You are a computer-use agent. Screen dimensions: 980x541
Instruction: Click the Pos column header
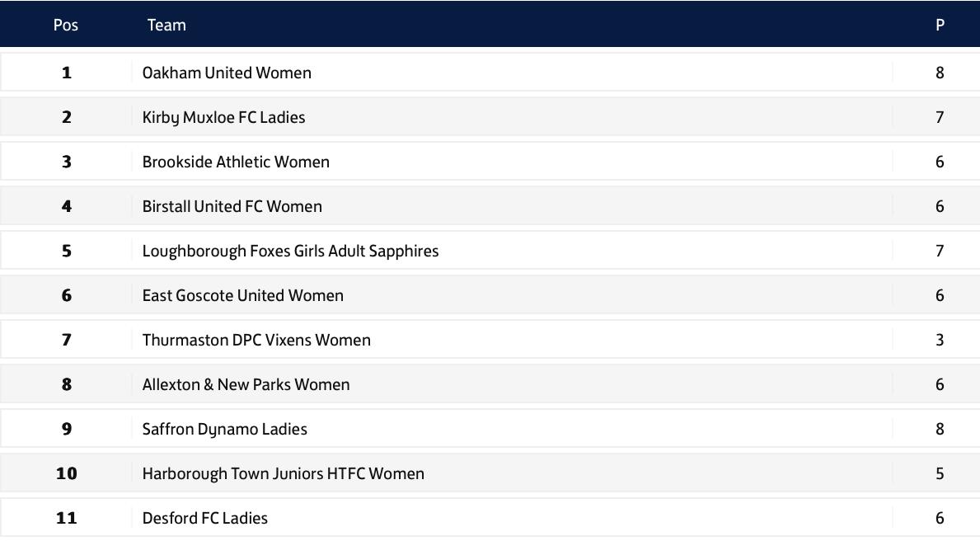(66, 25)
